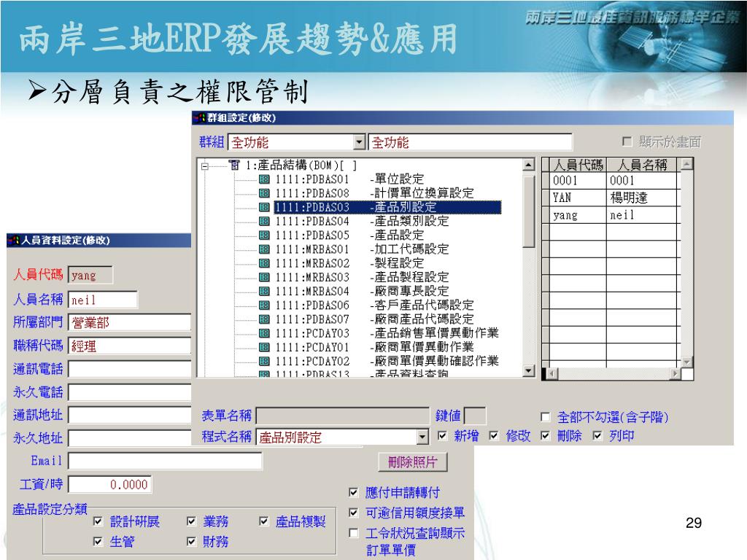This screenshot has width=747, height=560.
Task: Click the form icon beside MRBAS02 製程設定
Action: click(x=264, y=262)
